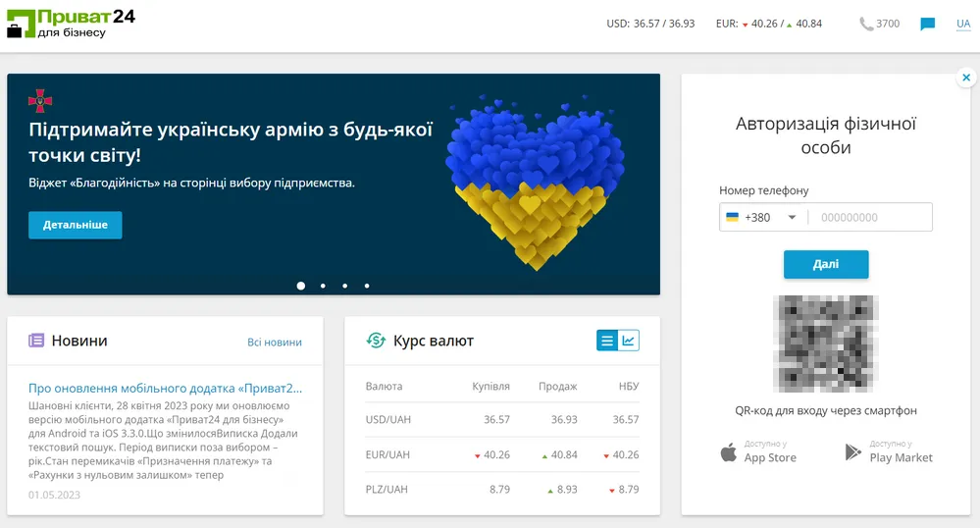Image resolution: width=980 pixels, height=528 pixels.
Task: Select the third banner slide dot
Action: [345, 286]
